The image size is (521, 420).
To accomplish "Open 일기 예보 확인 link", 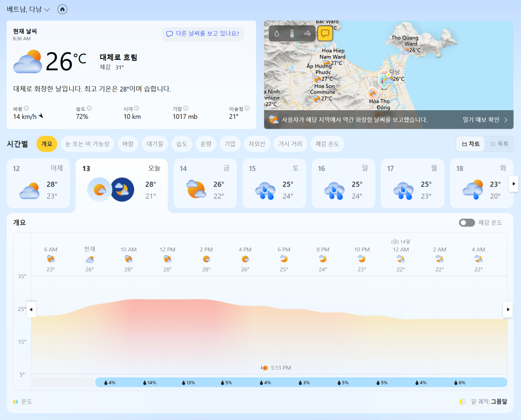I will 485,120.
